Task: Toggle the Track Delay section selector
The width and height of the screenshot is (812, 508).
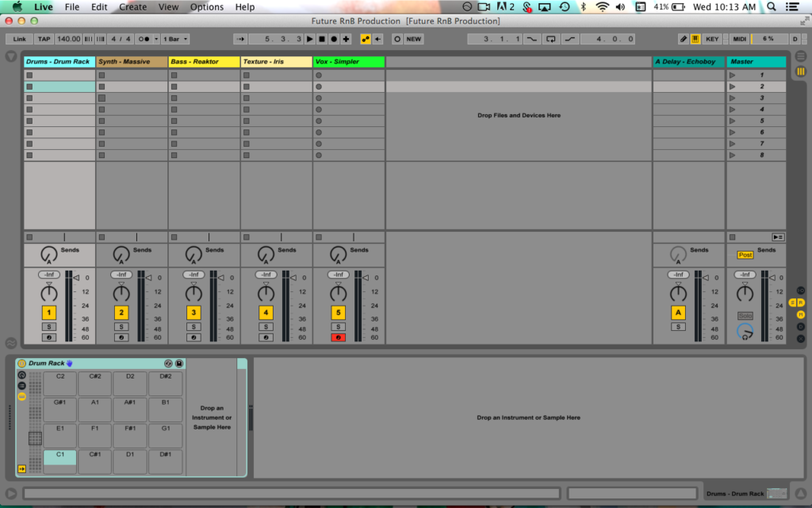Action: (x=801, y=326)
